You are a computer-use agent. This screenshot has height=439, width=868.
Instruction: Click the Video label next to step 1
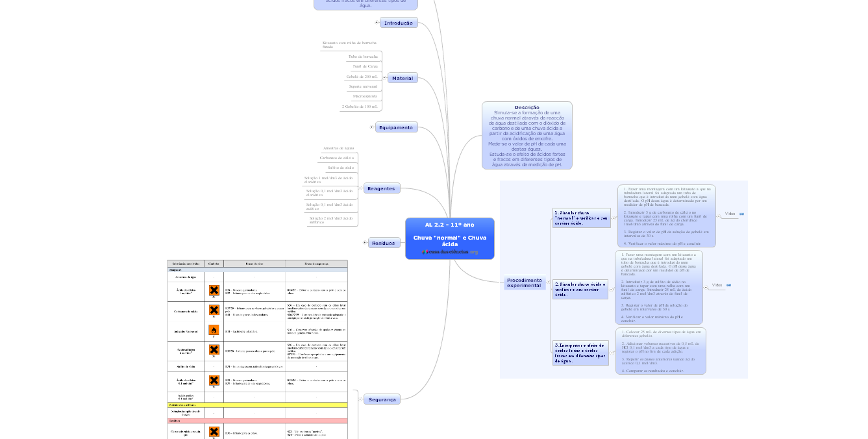point(730,214)
